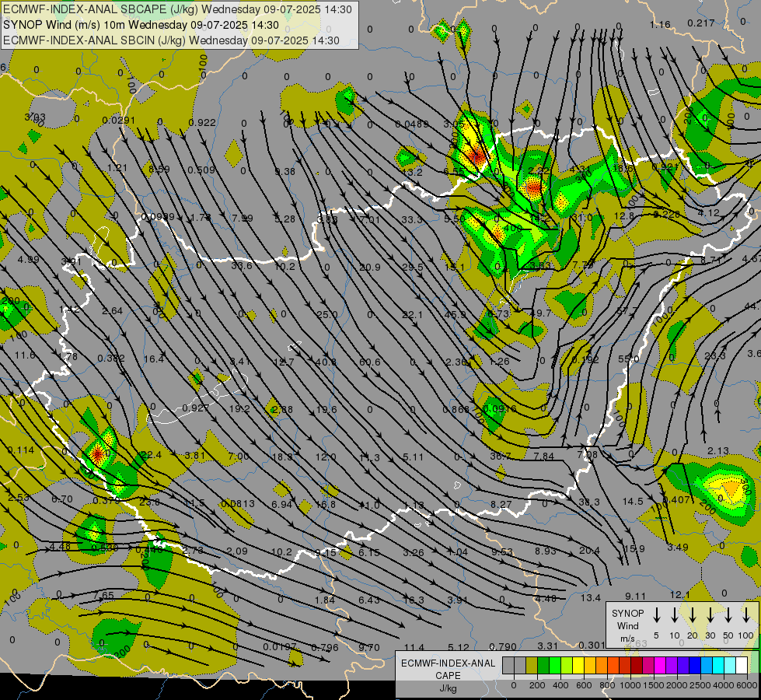The height and width of the screenshot is (700, 761).
Task: Click the 10 m/s wind arrow in legend
Action: pyautogui.click(x=674, y=615)
